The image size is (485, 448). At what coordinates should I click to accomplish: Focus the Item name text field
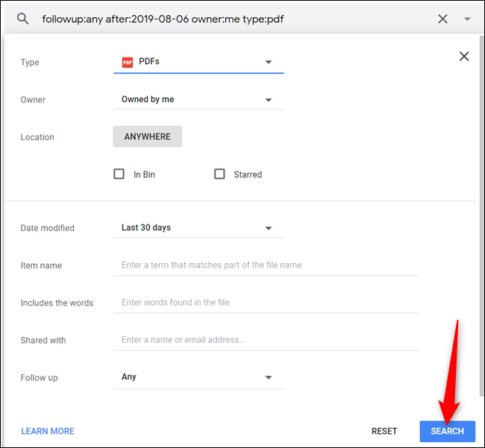coord(266,265)
